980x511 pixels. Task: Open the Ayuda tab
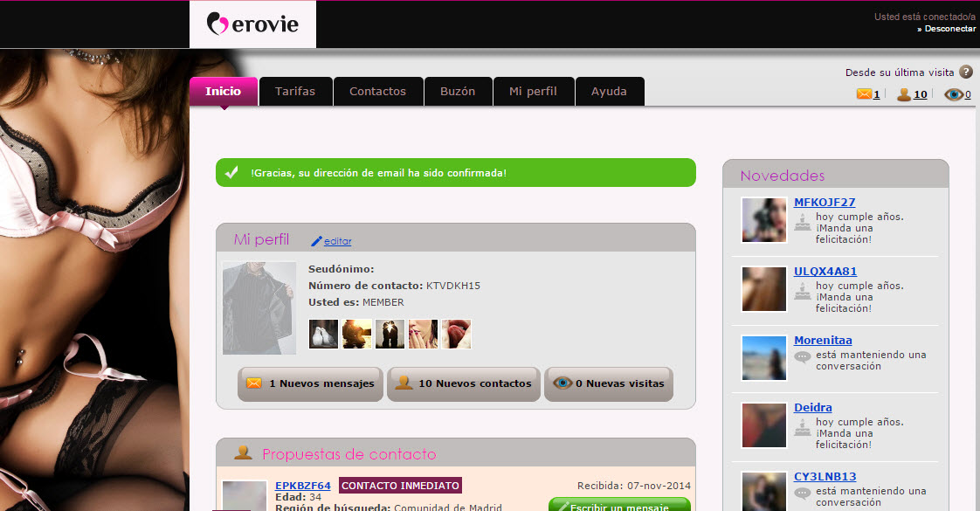point(609,91)
